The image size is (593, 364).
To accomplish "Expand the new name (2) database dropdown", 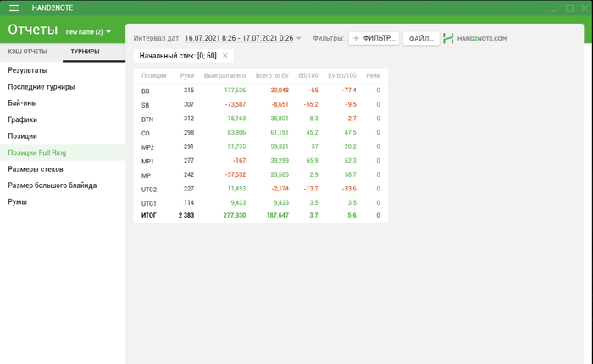I will click(108, 32).
